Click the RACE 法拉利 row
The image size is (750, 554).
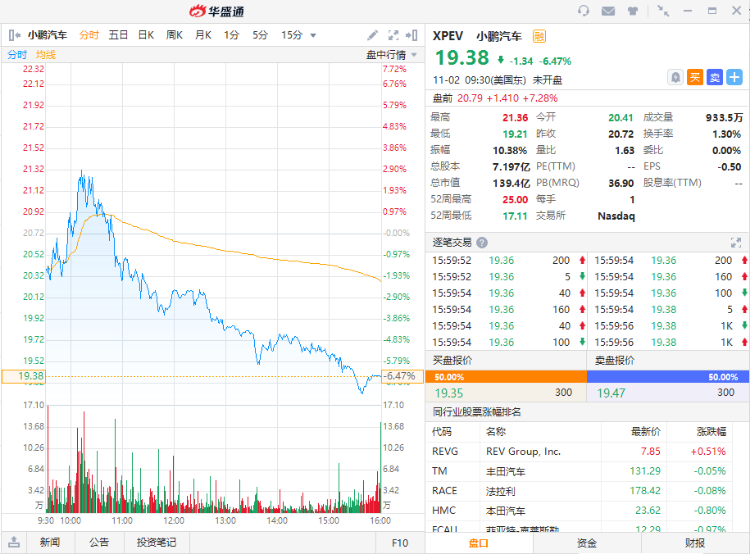tap(579, 491)
